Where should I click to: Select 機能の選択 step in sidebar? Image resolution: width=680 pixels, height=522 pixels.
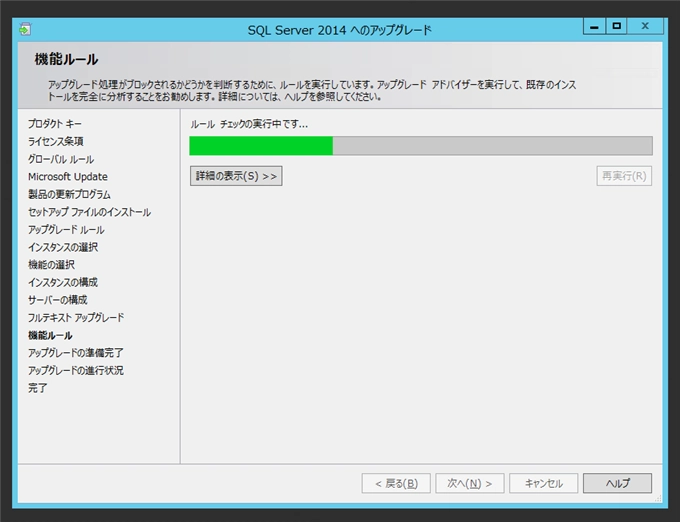(51, 265)
